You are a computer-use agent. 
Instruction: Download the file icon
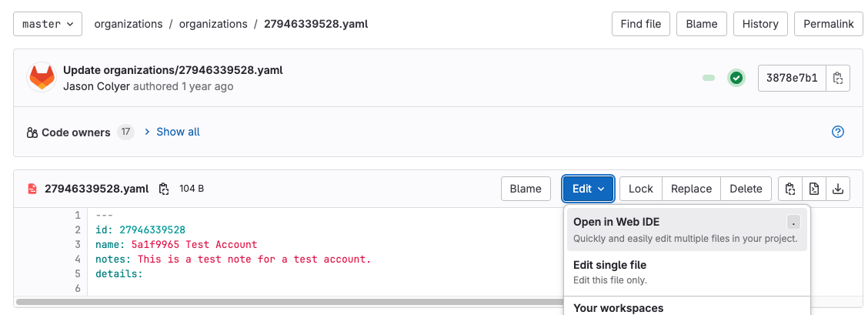838,189
